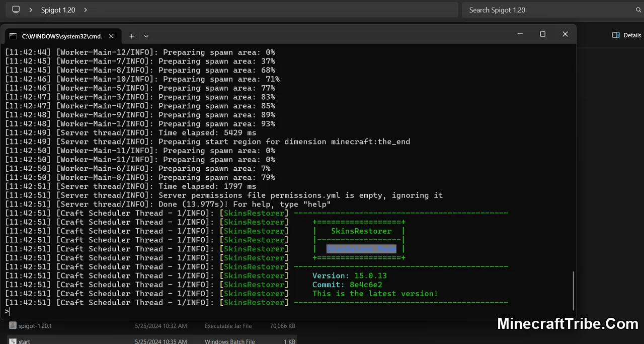
Task: Click the search magnifier icon in Explorer
Action: (x=639, y=10)
